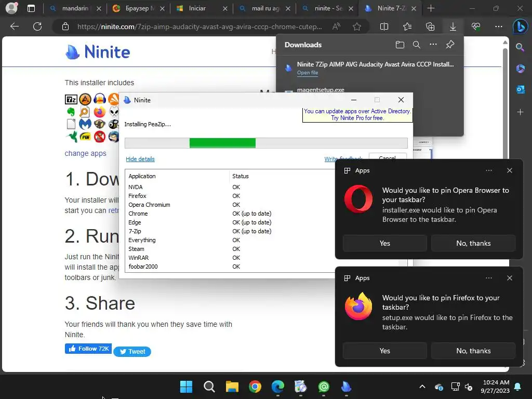Click Yes to pin Opera Browser
The image size is (532, 399).
pos(385,243)
